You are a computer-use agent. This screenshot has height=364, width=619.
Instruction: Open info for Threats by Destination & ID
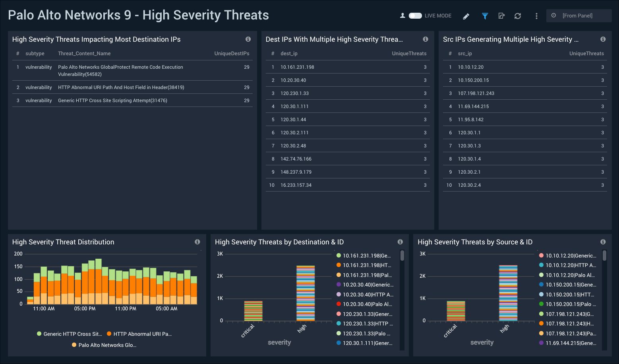[400, 242]
